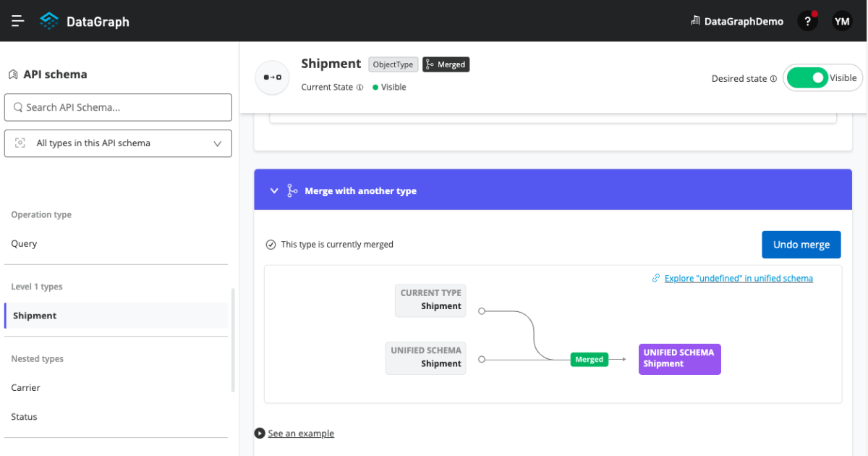Image resolution: width=868 pixels, height=456 pixels.
Task: Click the play icon beside 'See an example'
Action: pyautogui.click(x=259, y=433)
